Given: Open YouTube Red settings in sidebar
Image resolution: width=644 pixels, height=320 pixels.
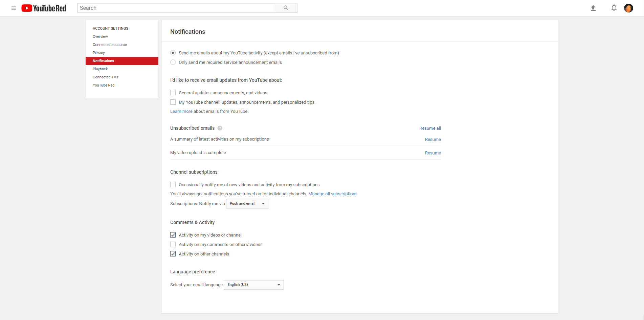Looking at the screenshot, I should [x=104, y=85].
